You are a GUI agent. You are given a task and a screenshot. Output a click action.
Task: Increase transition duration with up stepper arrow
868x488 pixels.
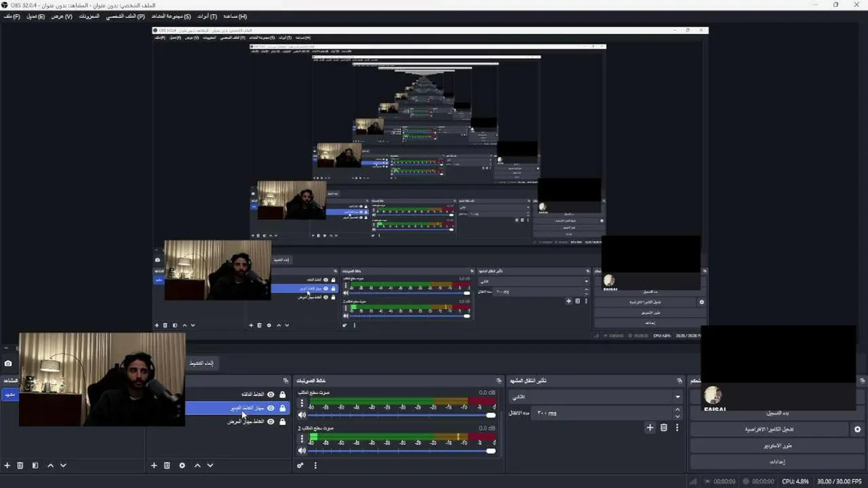click(x=677, y=410)
